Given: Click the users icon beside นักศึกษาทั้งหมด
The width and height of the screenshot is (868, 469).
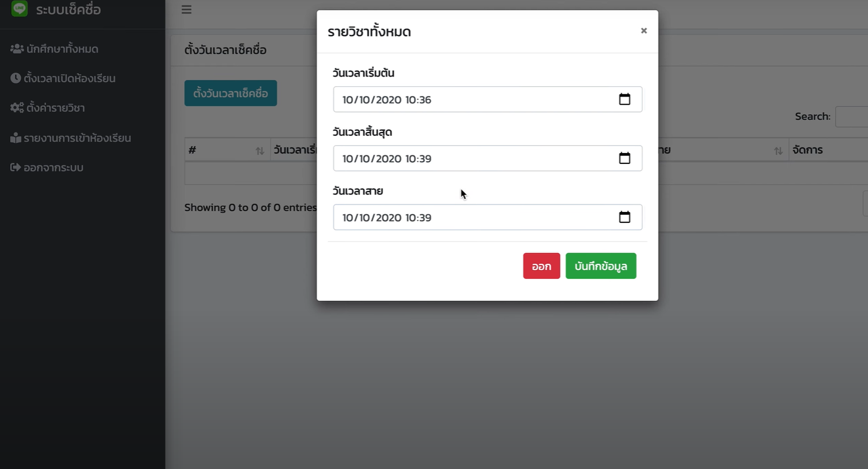Looking at the screenshot, I should pyautogui.click(x=17, y=49).
